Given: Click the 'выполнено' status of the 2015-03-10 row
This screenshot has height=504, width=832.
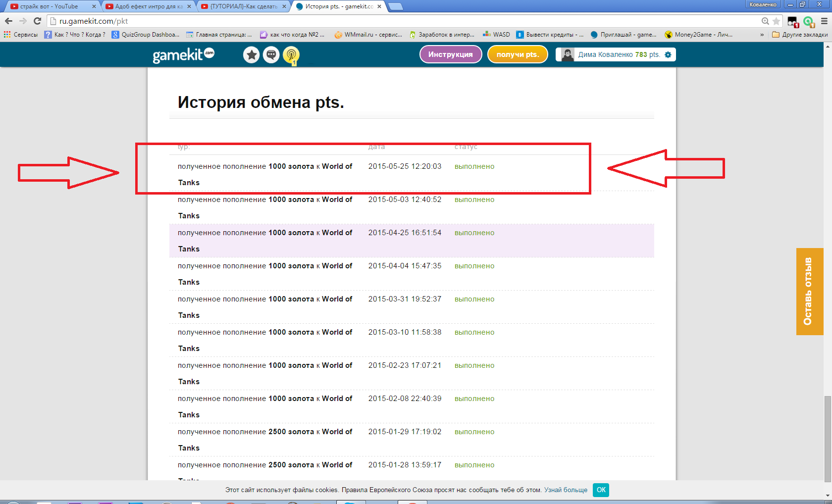Looking at the screenshot, I should pos(474,332).
